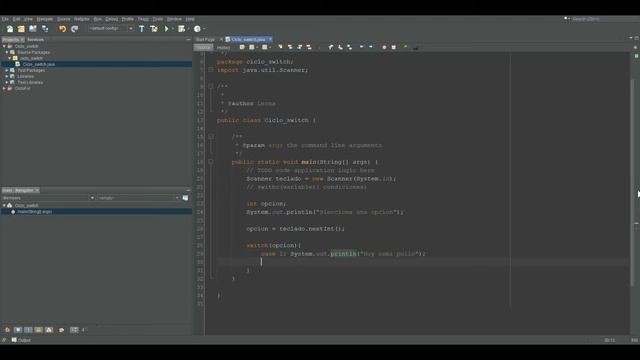Click the New Project icon in toolbar
This screenshot has height=360, width=640.
(21, 29)
